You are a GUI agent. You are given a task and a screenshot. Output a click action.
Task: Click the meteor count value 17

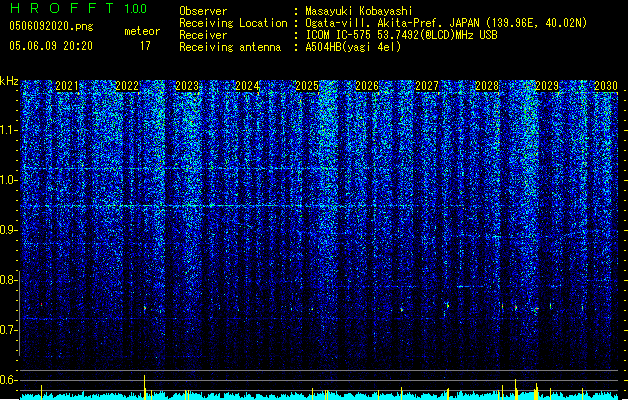(x=145, y=46)
